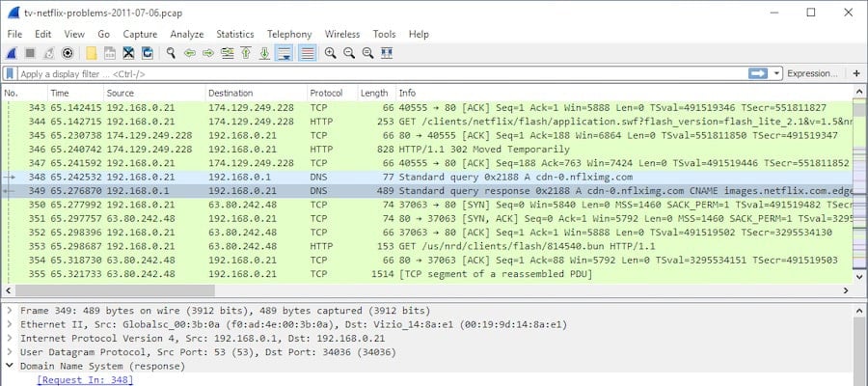Open the Capture menu
Image resolution: width=868 pixels, height=386 pixels.
click(140, 35)
